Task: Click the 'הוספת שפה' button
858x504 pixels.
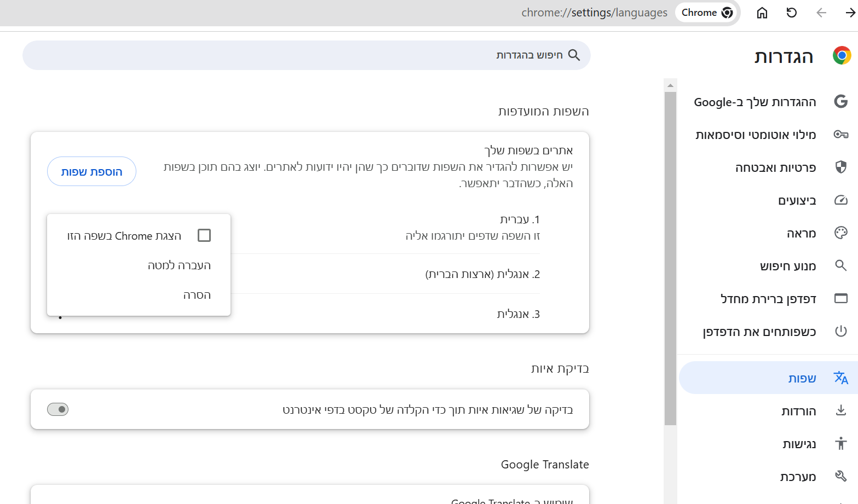Action: click(x=91, y=172)
